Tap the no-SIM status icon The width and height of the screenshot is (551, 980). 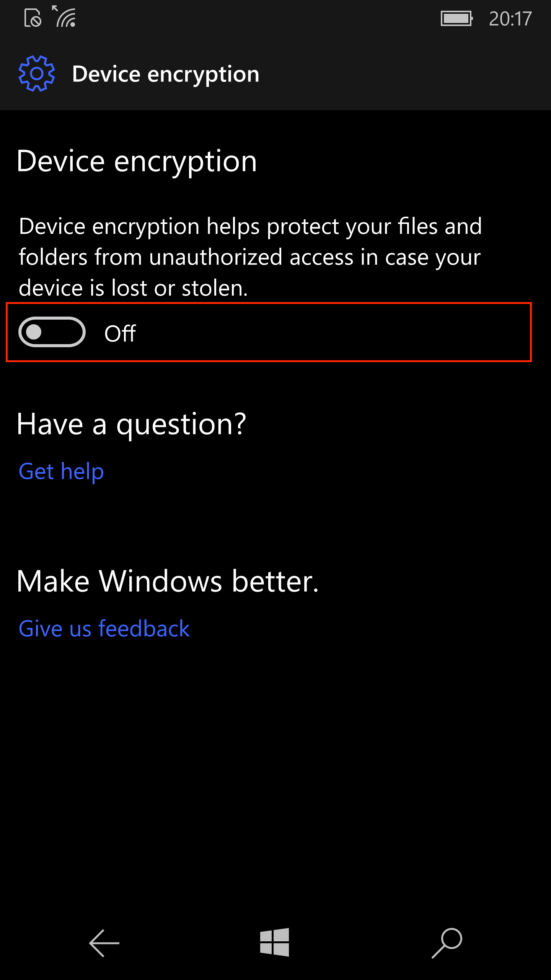33,18
